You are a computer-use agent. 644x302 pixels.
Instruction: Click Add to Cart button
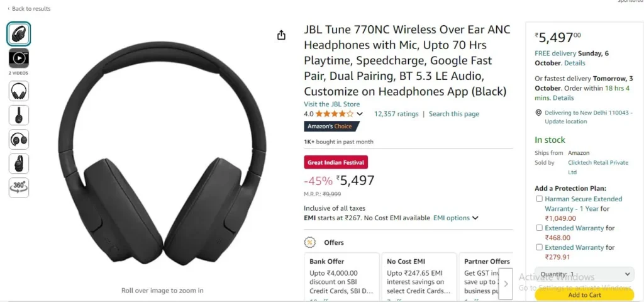point(584,294)
